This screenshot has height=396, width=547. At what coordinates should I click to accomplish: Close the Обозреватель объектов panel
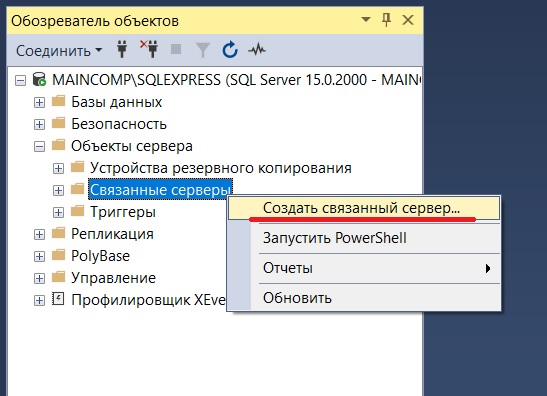point(408,20)
